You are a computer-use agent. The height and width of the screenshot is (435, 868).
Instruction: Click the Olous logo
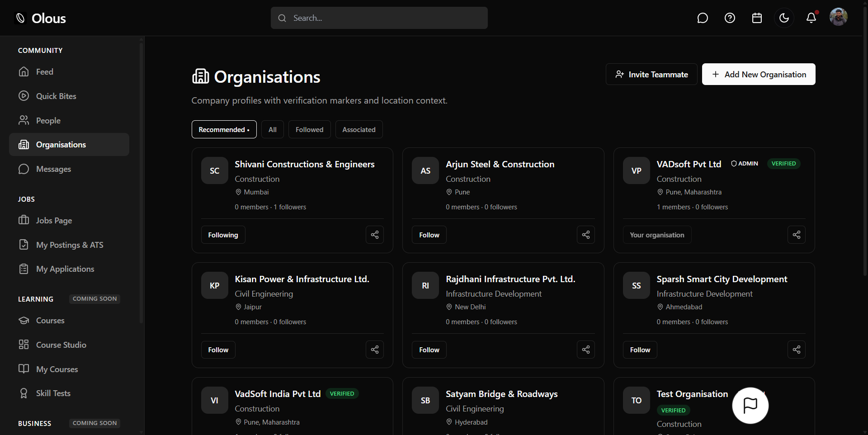(41, 18)
